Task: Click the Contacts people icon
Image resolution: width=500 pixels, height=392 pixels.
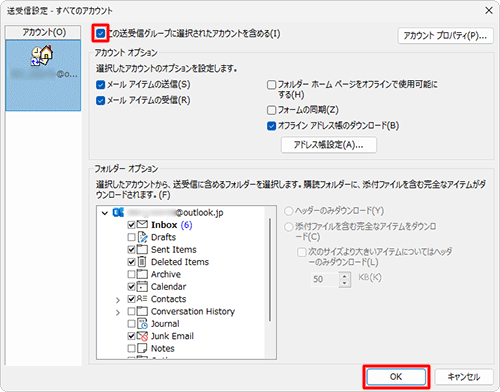Action: point(142,299)
